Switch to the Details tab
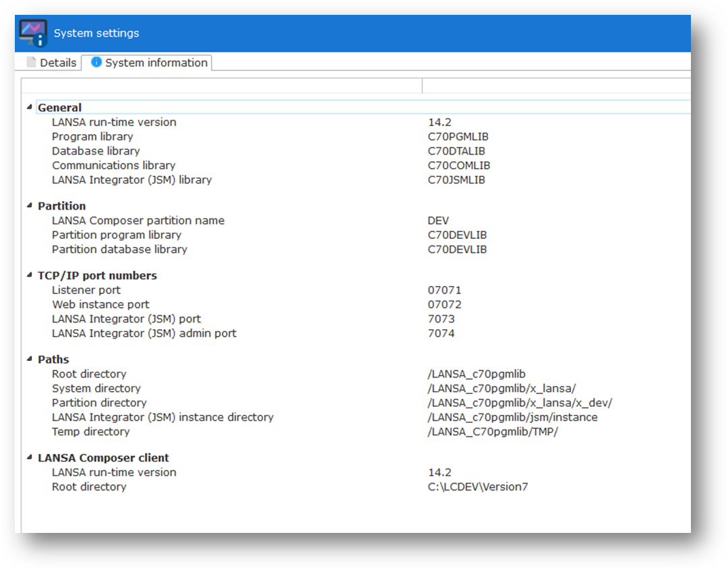Image resolution: width=728 pixels, height=570 pixels. point(57,63)
